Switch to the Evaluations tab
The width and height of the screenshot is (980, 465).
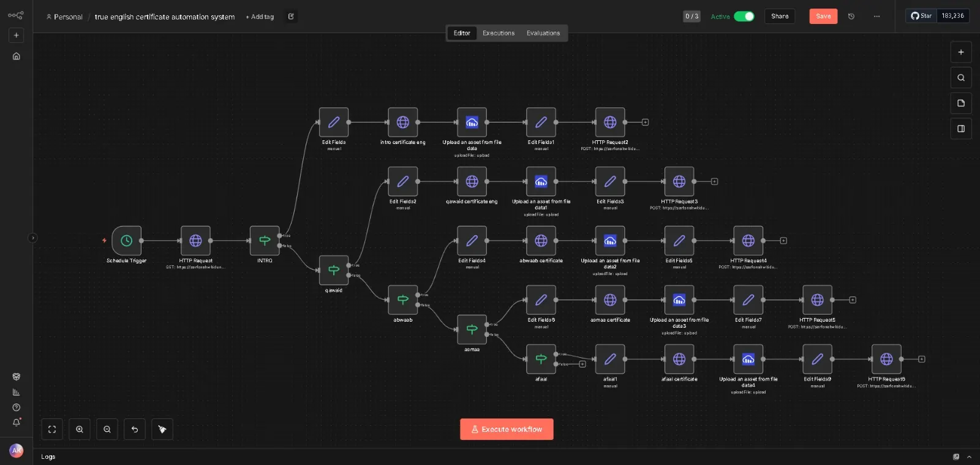[543, 33]
